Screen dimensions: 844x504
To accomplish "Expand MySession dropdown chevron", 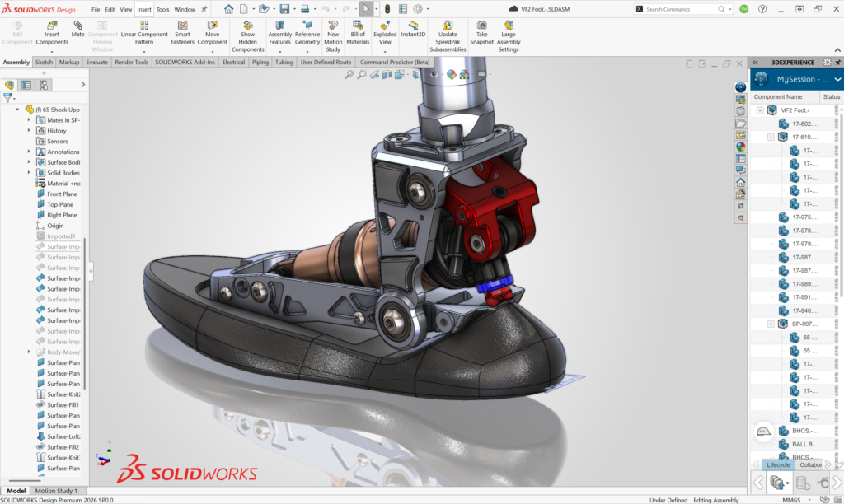I will [x=837, y=79].
